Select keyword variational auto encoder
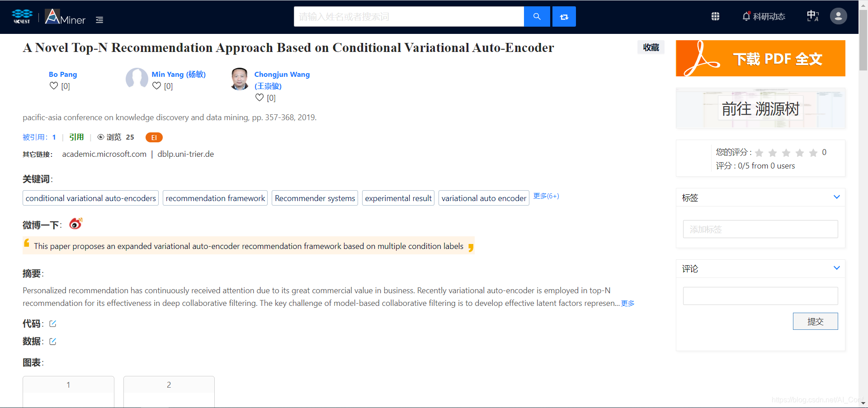 [484, 198]
